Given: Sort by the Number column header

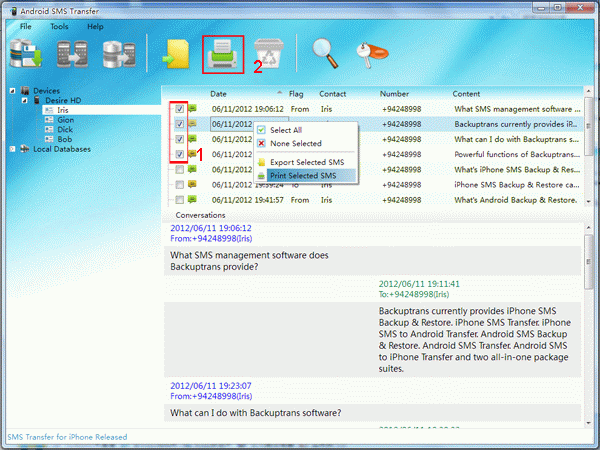Looking at the screenshot, I should click(394, 94).
